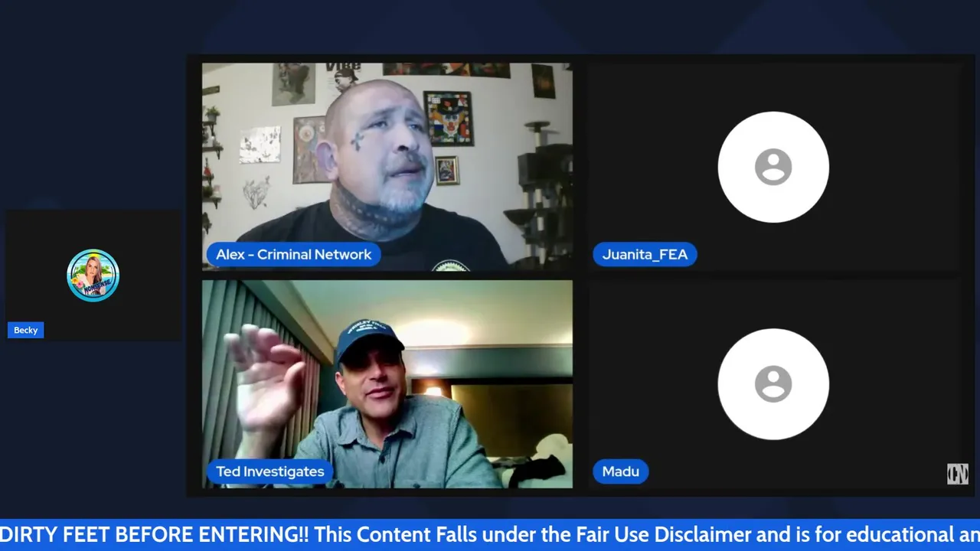Viewport: 980px width, 551px height.
Task: Click the glowing lamp behind Ted
Action: (x=433, y=389)
